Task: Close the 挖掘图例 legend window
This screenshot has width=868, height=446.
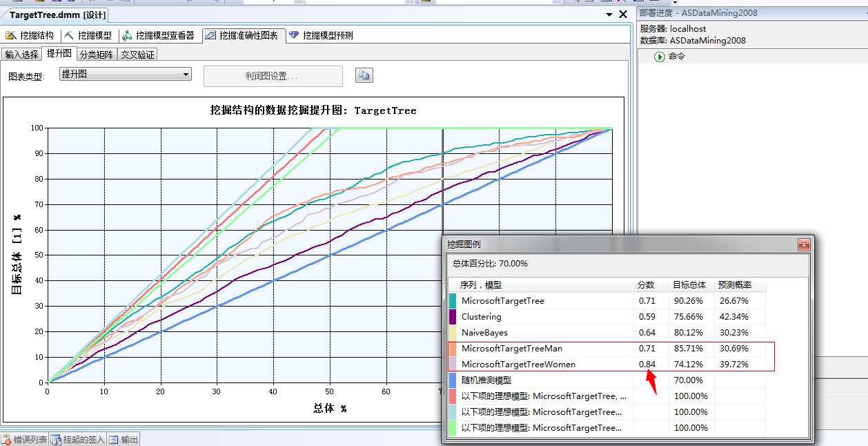Action: (x=804, y=244)
